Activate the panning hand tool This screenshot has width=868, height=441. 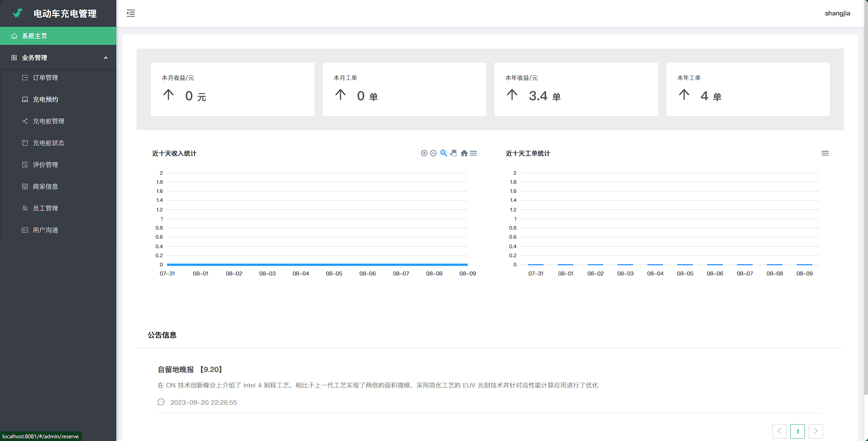tap(454, 153)
